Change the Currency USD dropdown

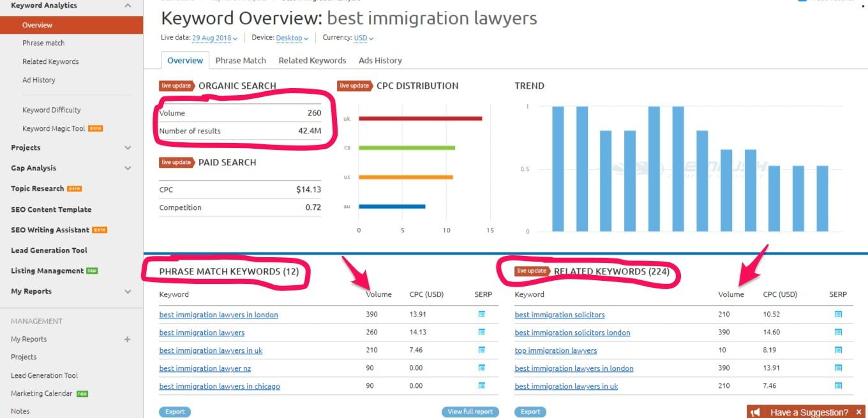click(x=363, y=38)
